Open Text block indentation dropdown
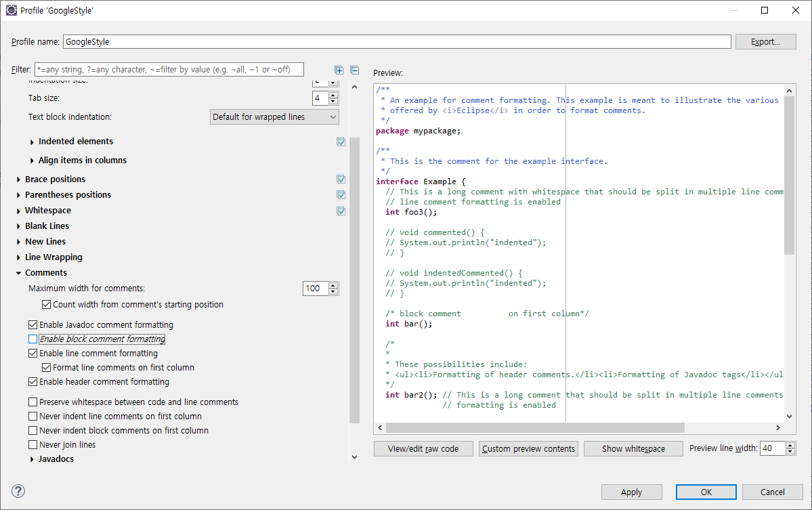Image resolution: width=812 pixels, height=510 pixels. (274, 117)
